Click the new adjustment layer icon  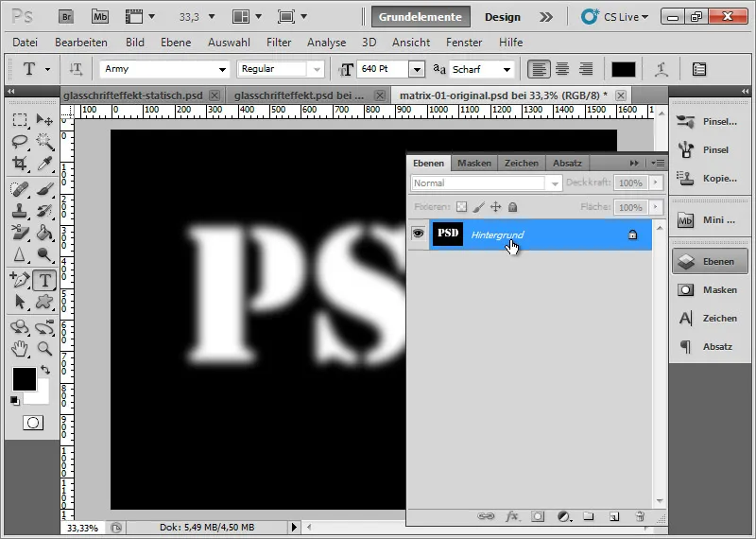(x=564, y=516)
